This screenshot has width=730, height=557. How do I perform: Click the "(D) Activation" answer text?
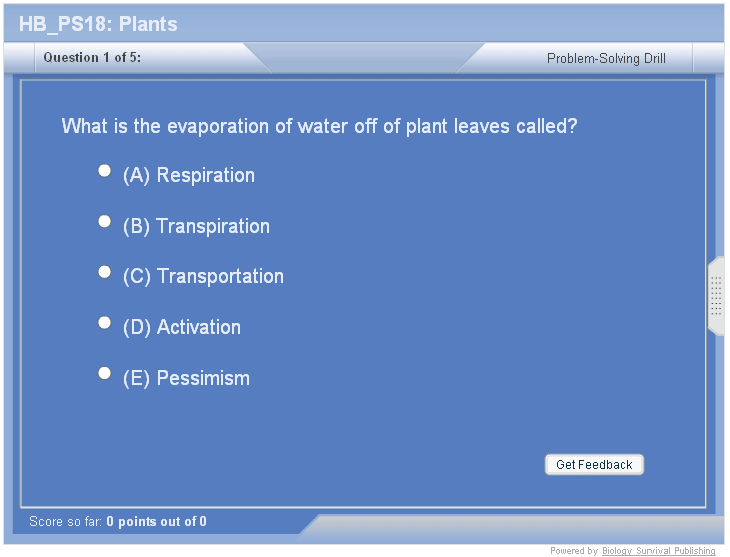click(182, 328)
